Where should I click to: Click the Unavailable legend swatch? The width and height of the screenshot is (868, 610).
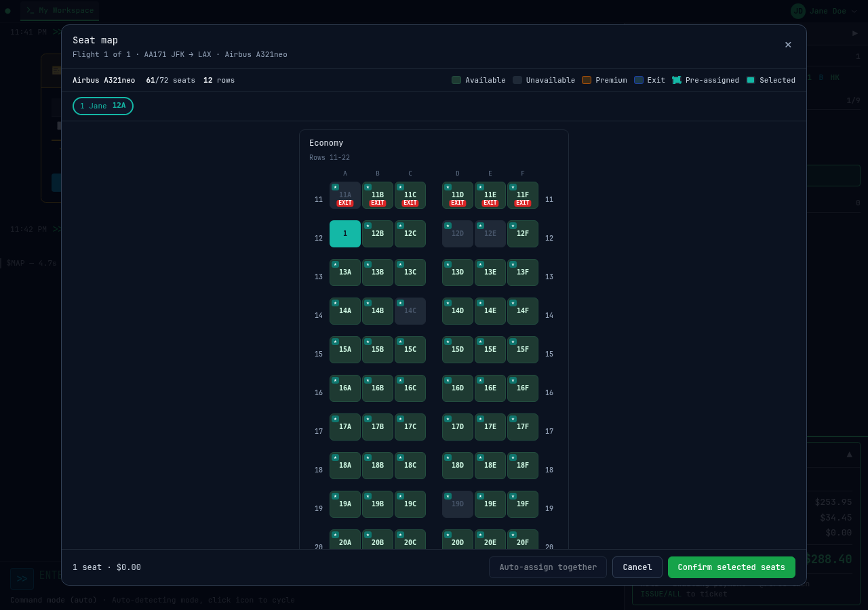tap(517, 80)
